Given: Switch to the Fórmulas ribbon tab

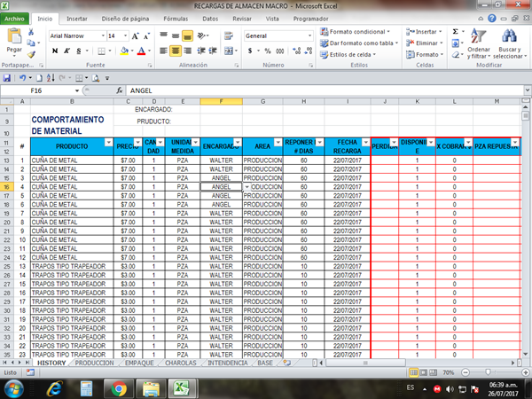Looking at the screenshot, I should 176,18.
